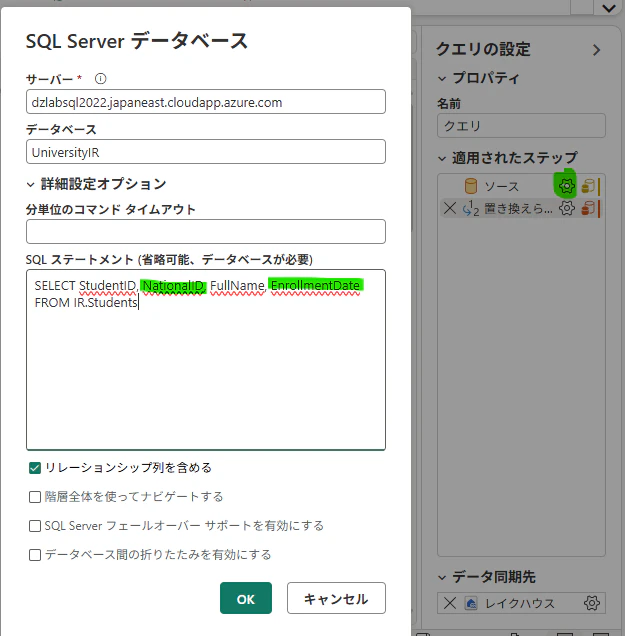Click the サーバー input field
This screenshot has height=636, width=625.
pos(206,102)
